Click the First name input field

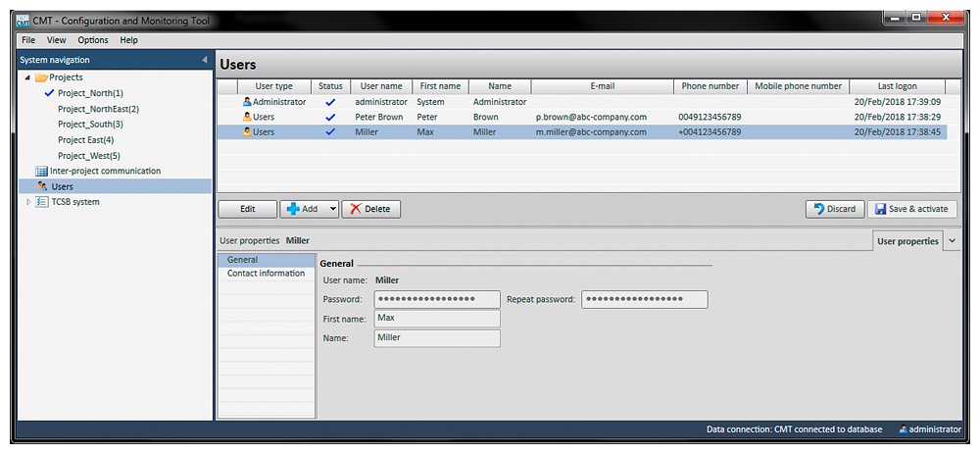437,319
